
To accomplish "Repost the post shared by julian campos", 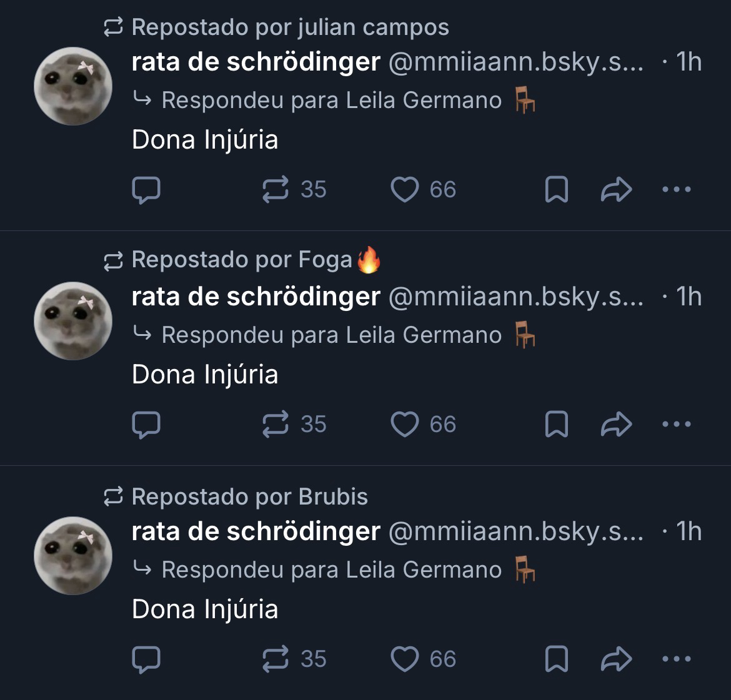I will click(276, 189).
